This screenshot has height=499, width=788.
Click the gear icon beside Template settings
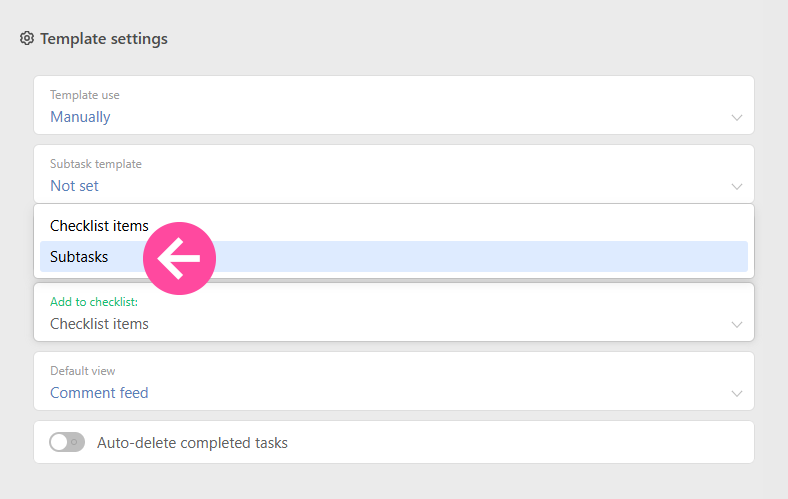tap(27, 39)
